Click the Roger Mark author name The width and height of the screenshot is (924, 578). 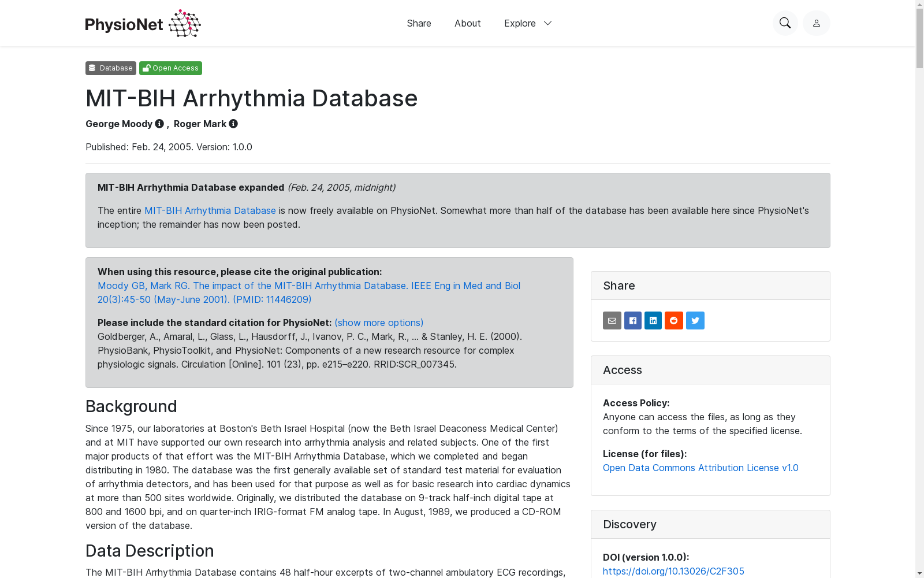pyautogui.click(x=200, y=124)
